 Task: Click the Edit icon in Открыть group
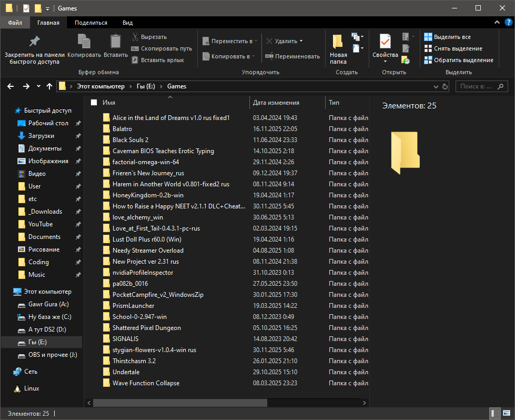click(x=406, y=48)
